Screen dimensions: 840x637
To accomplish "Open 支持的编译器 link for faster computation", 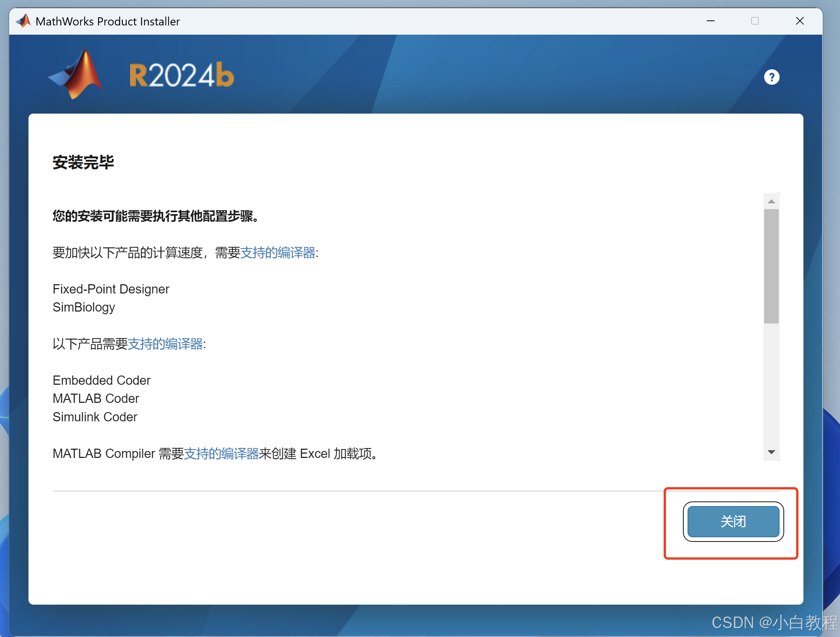I will 278,253.
